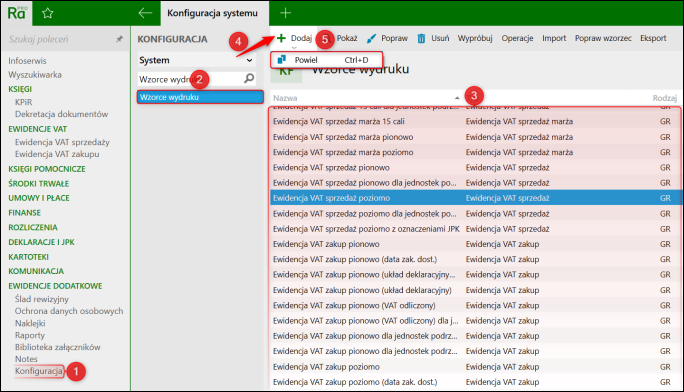Click the Usuń trash bin icon
Image resolution: width=684 pixels, height=392 pixels.
click(x=421, y=38)
